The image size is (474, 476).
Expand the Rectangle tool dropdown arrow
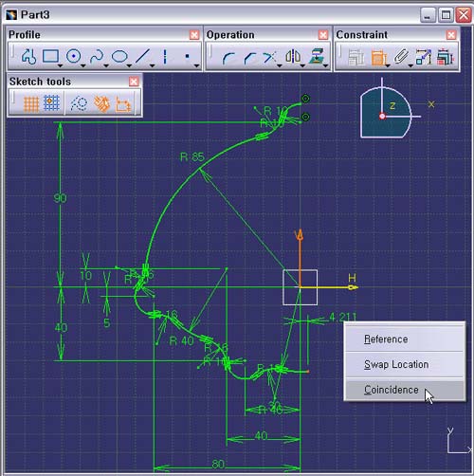click(x=60, y=65)
